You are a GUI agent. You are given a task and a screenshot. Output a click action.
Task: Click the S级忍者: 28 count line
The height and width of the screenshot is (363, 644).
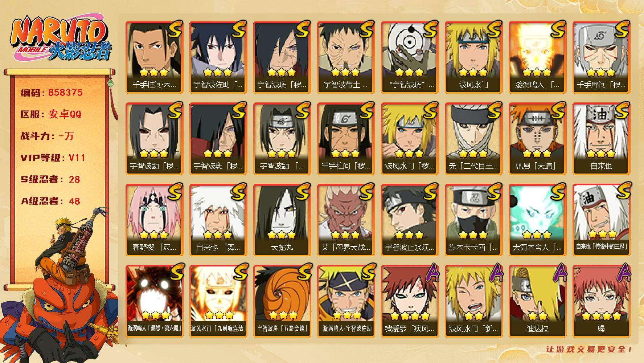click(50, 179)
